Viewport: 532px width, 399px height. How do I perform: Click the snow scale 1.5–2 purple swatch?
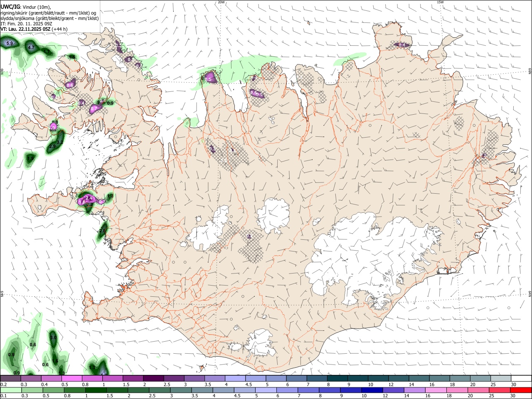[133, 379]
